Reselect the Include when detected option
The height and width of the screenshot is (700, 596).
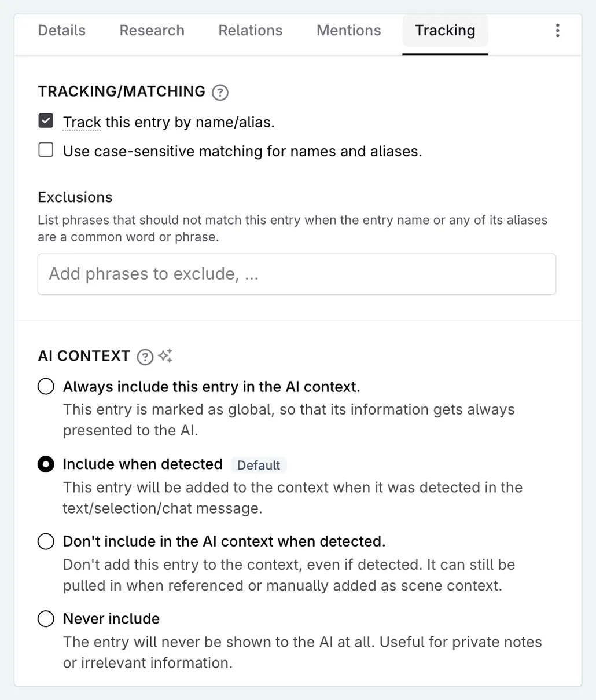[x=46, y=464]
